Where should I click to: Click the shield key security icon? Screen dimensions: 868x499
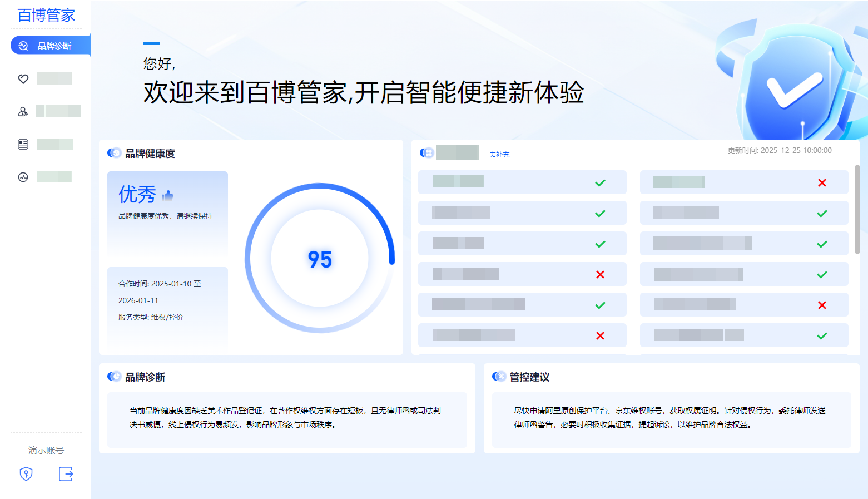click(26, 474)
